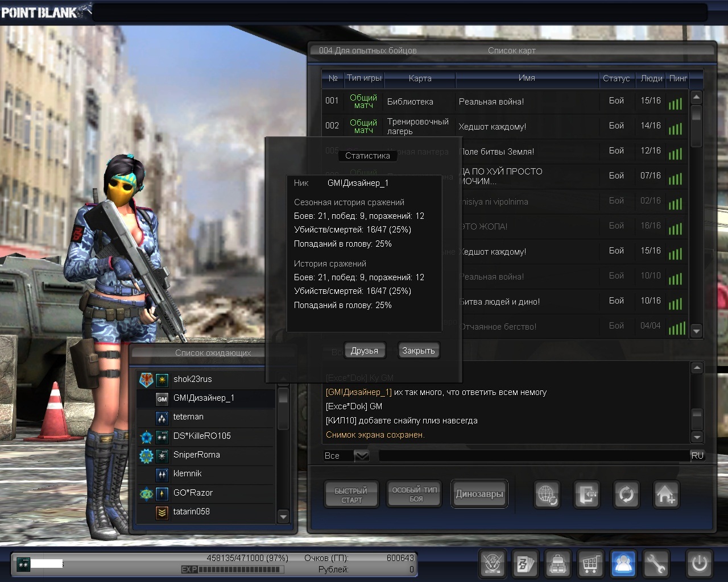Click waiting list scroll down arrow
Screen dimensions: 728x582
(x=283, y=516)
